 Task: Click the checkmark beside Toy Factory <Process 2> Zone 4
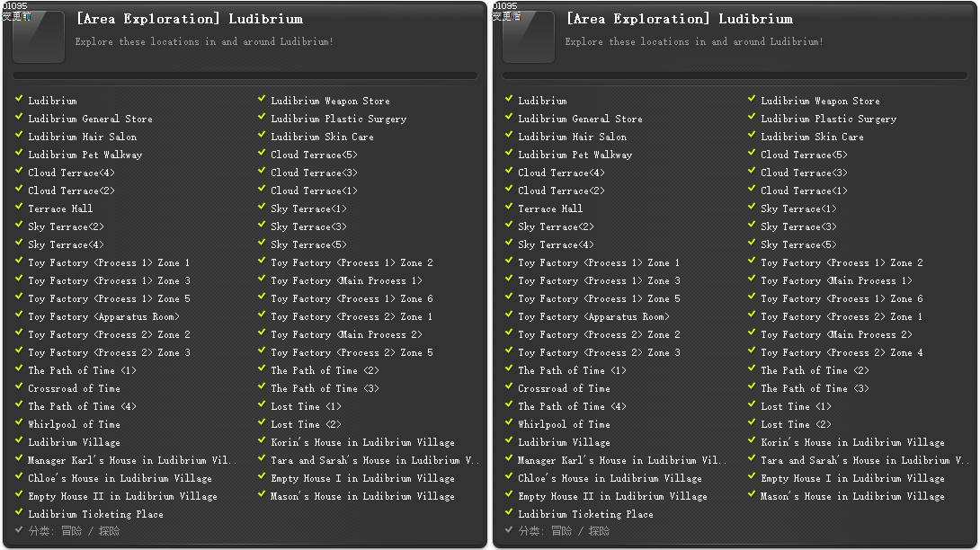[751, 351]
